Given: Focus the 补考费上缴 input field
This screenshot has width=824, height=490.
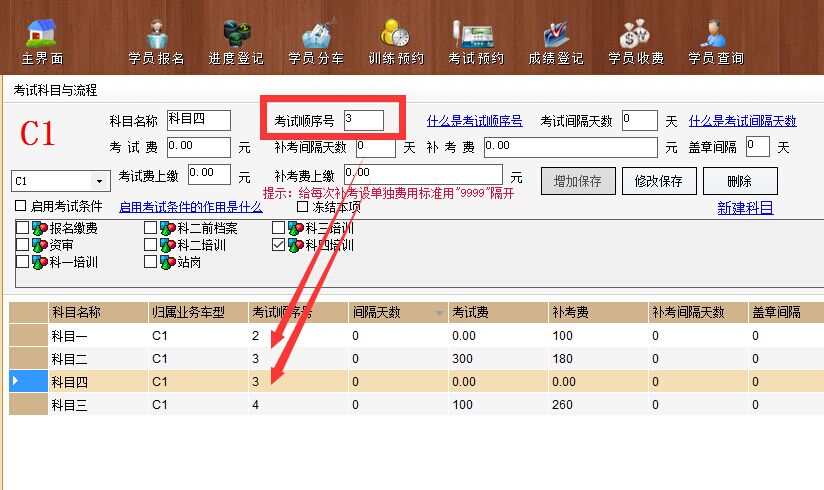Looking at the screenshot, I should pyautogui.click(x=423, y=175).
